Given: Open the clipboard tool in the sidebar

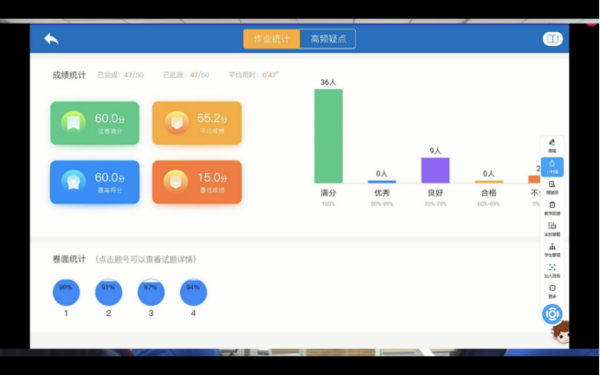Looking at the screenshot, I should (x=552, y=208).
